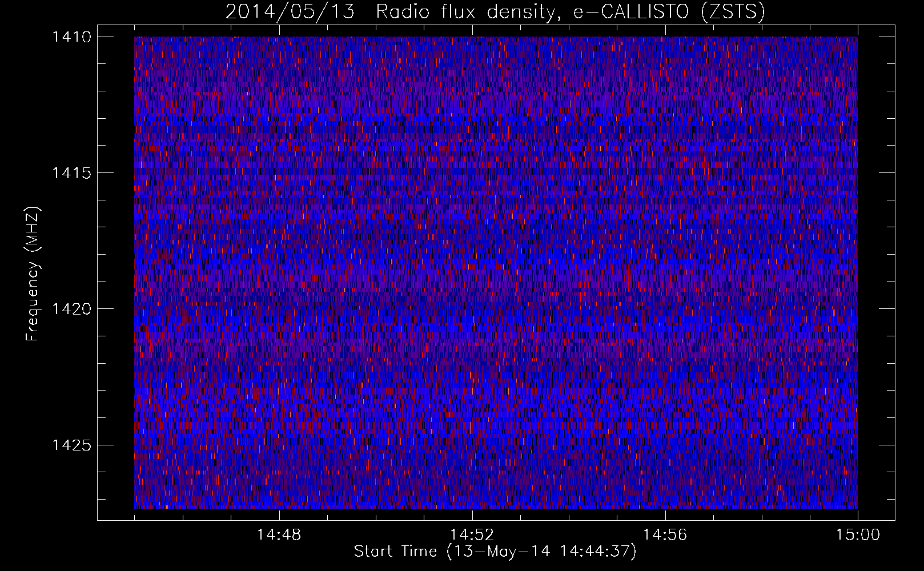924x571 pixels.
Task: Click the 15:00 time tick label
Action: 858,535
